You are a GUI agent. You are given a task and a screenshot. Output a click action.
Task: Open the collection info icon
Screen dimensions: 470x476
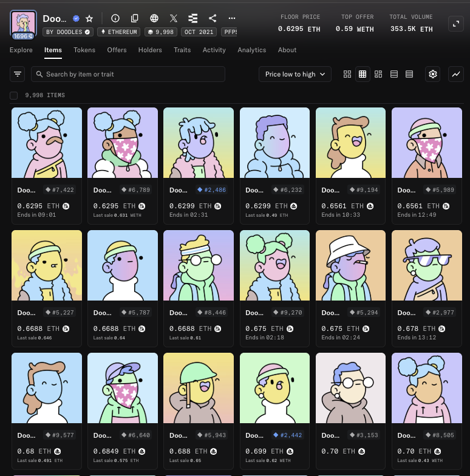tap(115, 18)
